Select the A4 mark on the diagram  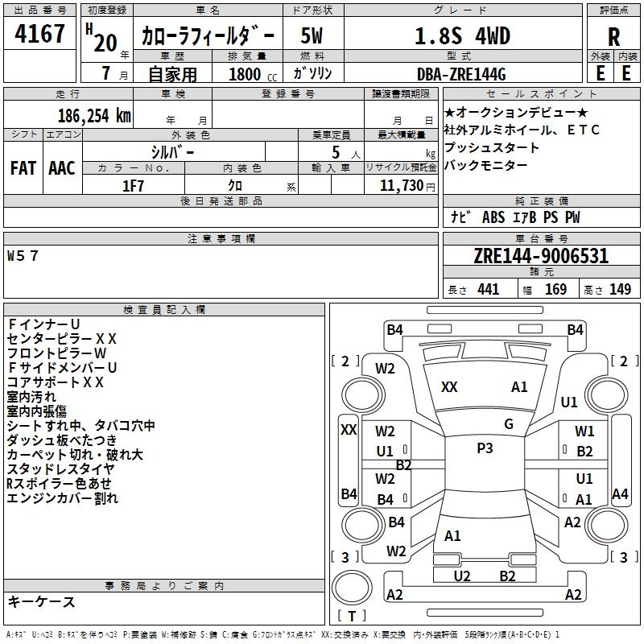pyautogui.click(x=620, y=494)
